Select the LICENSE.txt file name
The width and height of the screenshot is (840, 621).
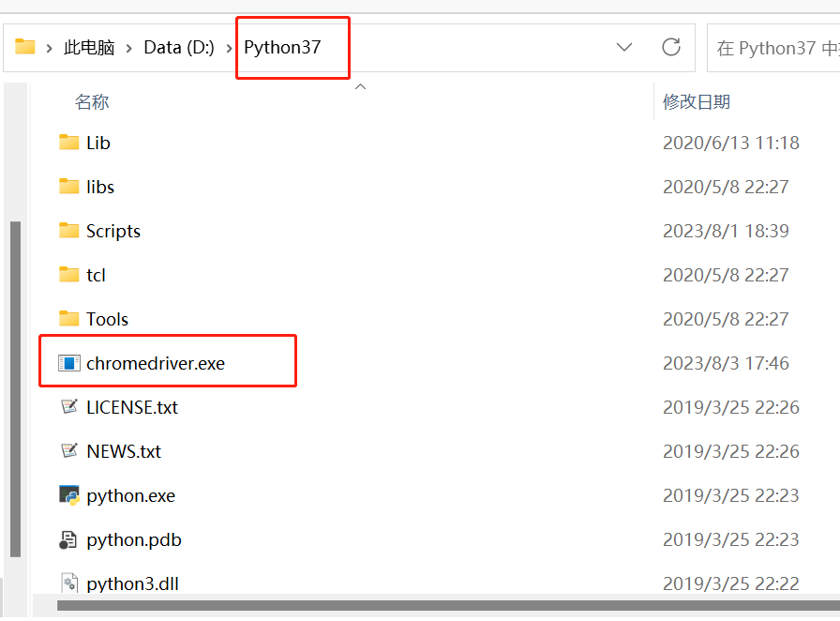tap(132, 407)
